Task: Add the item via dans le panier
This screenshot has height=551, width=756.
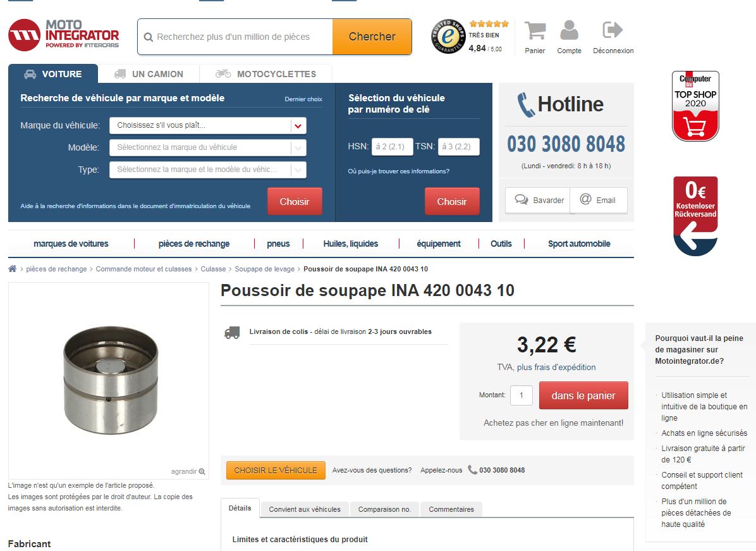Action: (583, 395)
